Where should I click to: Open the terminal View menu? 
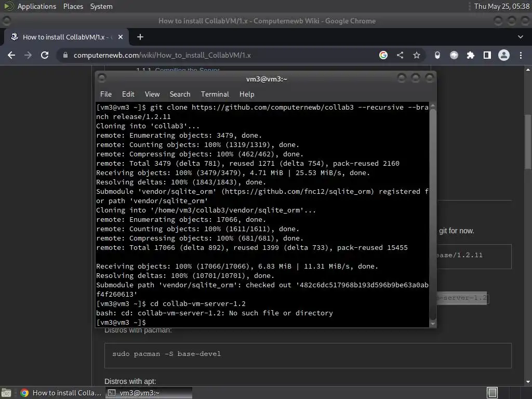pos(152,94)
